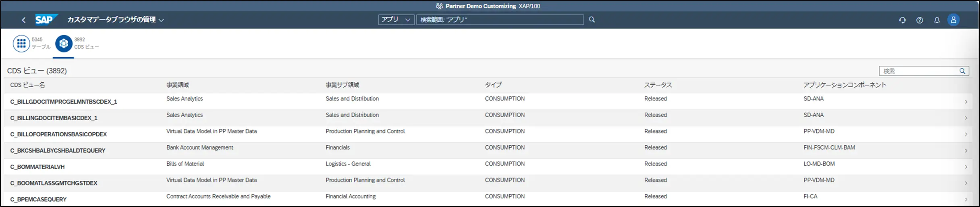Open row C_BILLINGDOCITEMBASICDEX_1
The height and width of the screenshot is (207, 980).
pyautogui.click(x=488, y=118)
